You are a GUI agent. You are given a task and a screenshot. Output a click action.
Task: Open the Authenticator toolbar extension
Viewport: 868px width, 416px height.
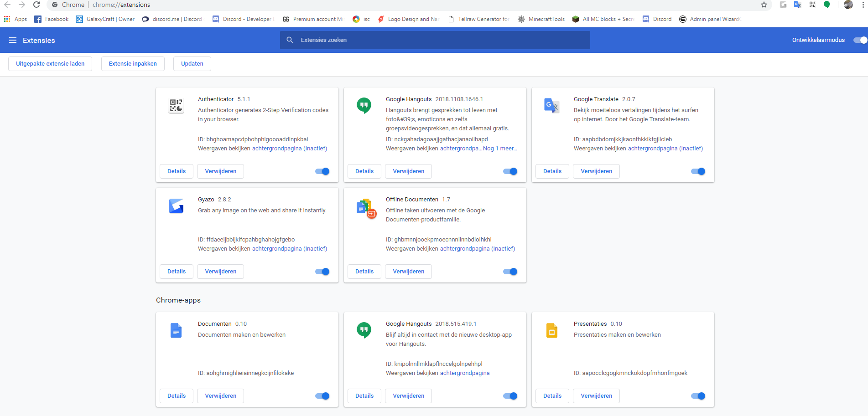click(812, 5)
